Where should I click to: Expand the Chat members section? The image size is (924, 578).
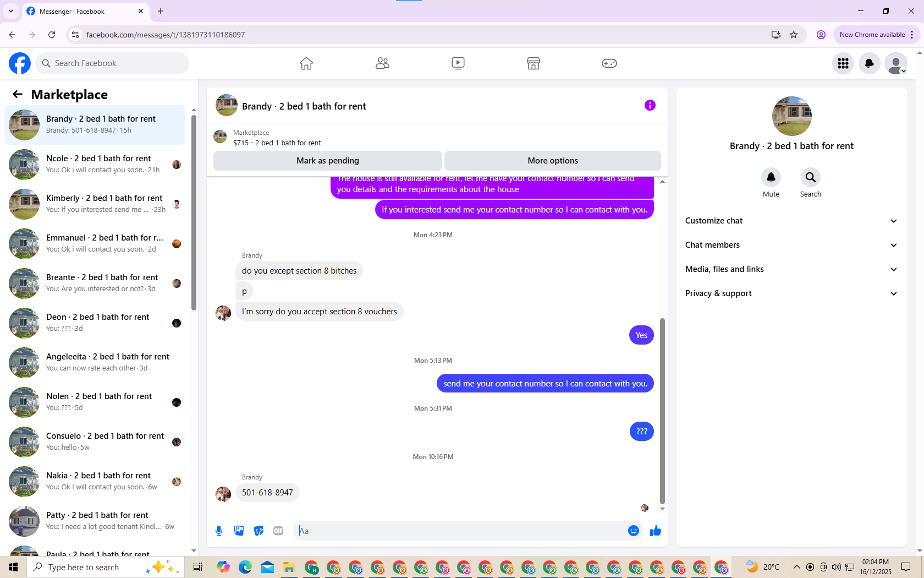791,245
